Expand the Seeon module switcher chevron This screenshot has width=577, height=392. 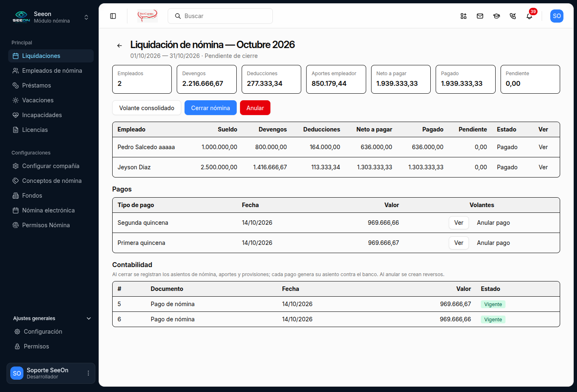(86, 17)
